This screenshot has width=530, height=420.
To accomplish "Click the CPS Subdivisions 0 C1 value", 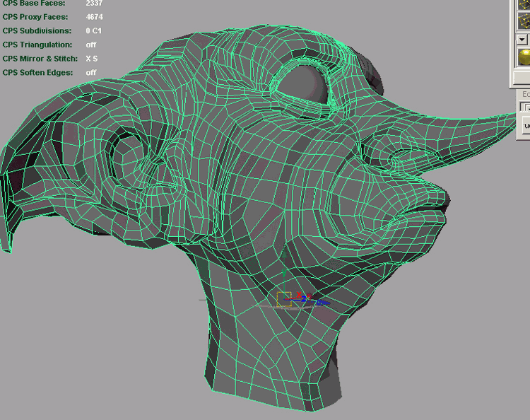I will click(x=93, y=31).
